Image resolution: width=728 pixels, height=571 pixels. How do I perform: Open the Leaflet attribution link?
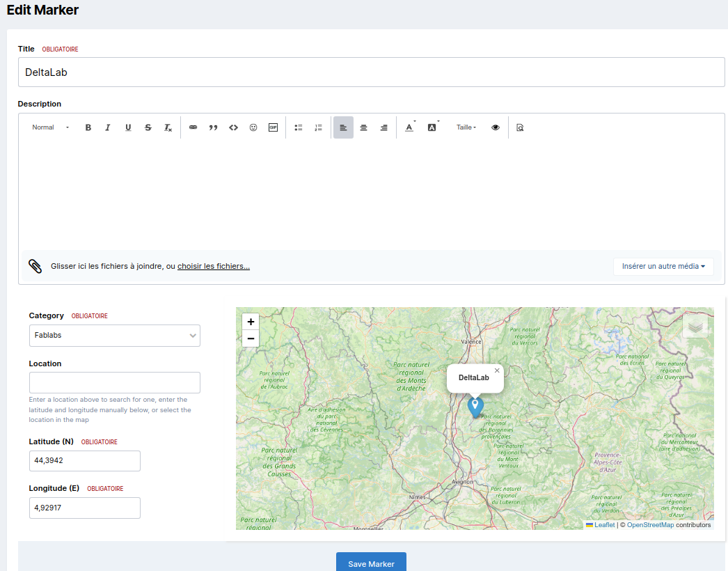tap(605, 525)
